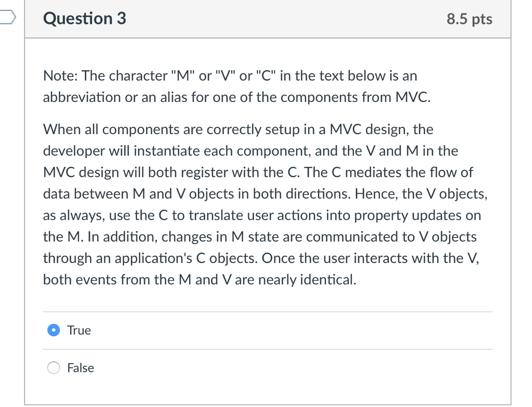
Task: Click the selected blue True radio indicator
Action: click(x=53, y=330)
